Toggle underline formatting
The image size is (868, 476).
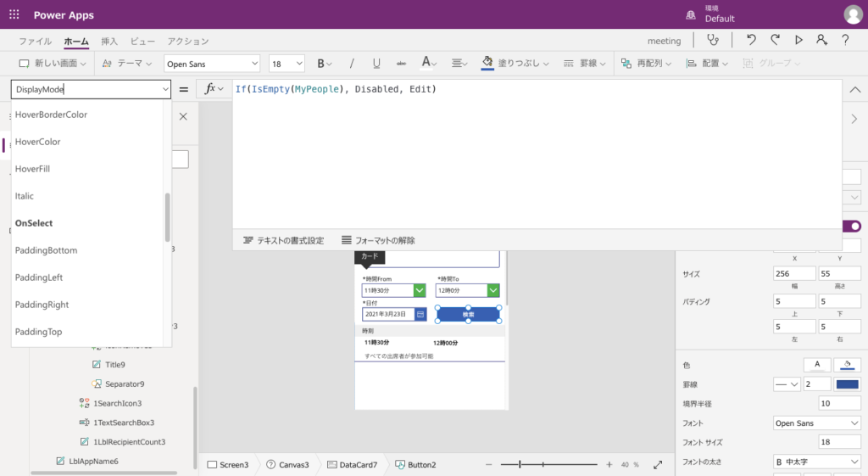click(x=376, y=64)
